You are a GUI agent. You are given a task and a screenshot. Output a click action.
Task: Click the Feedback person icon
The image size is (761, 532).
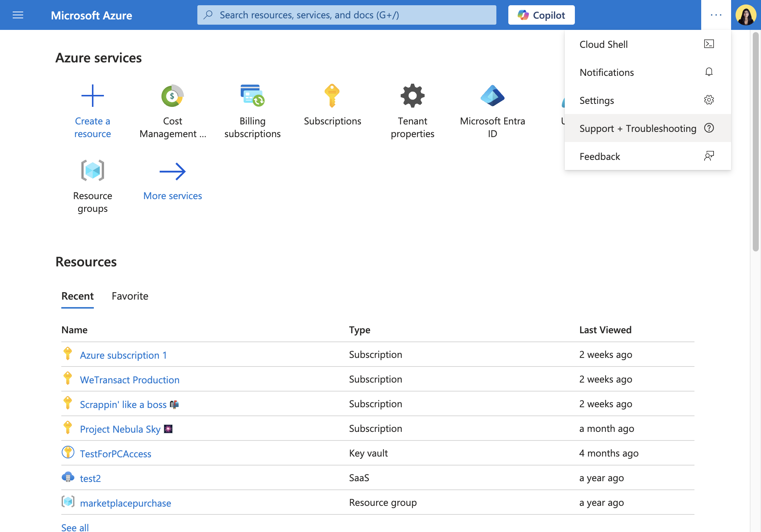pos(709,156)
